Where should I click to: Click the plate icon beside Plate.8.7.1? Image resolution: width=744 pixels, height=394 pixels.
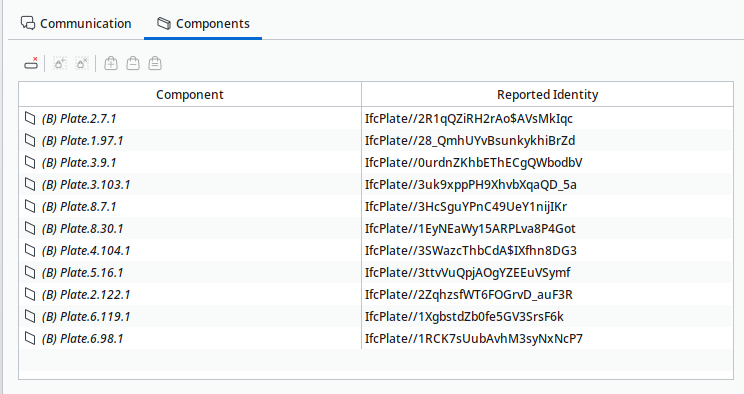point(30,206)
